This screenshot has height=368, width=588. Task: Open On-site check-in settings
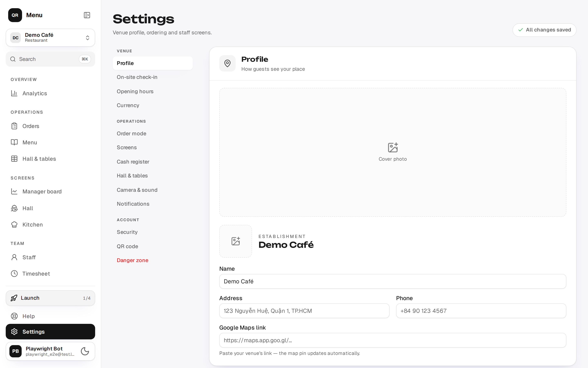153,77
